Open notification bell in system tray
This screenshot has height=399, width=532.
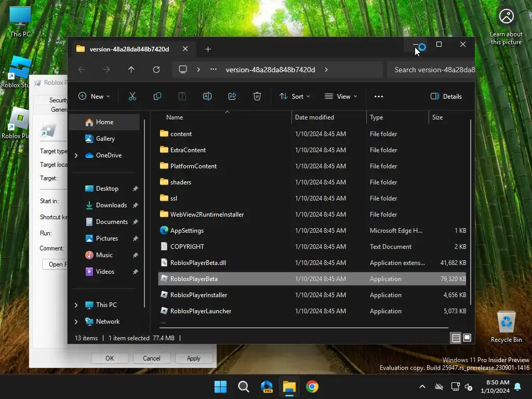click(x=518, y=387)
